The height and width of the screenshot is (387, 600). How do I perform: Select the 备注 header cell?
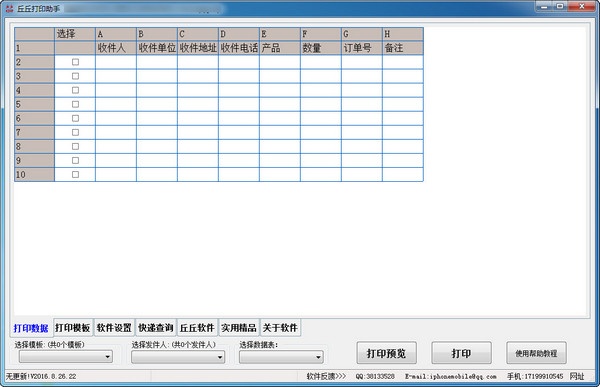click(403, 48)
